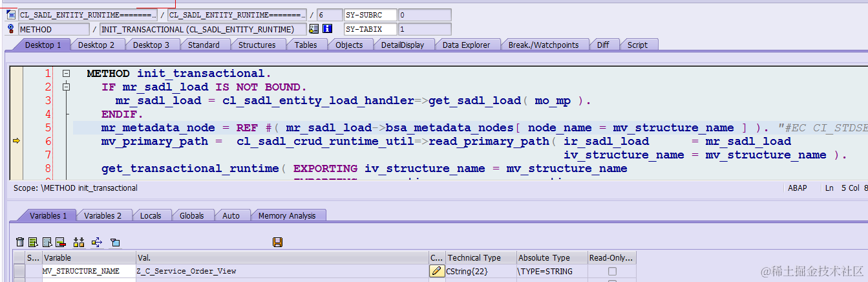The height and width of the screenshot is (282, 868).
Task: Click the line number field showing 6
Action: pyautogui.click(x=330, y=14)
